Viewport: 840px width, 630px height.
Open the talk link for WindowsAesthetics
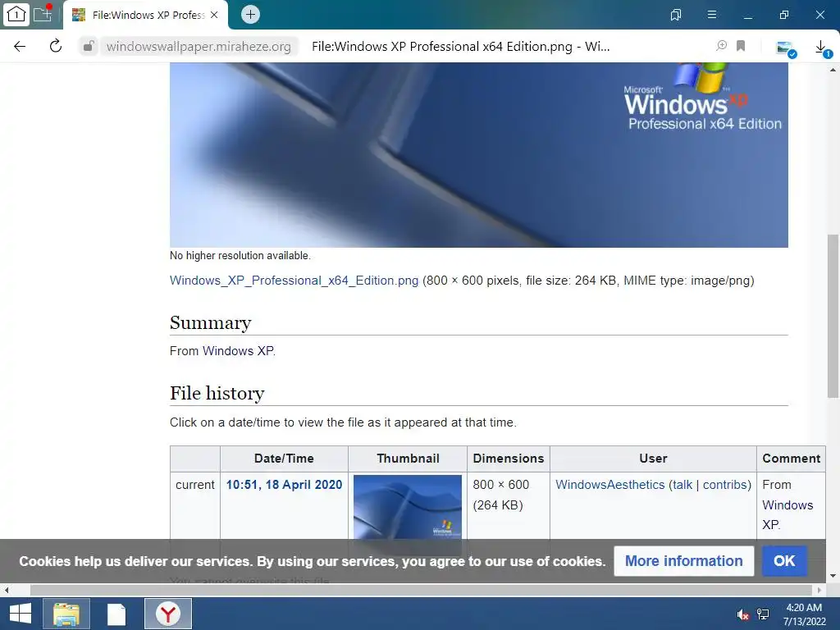[682, 485]
